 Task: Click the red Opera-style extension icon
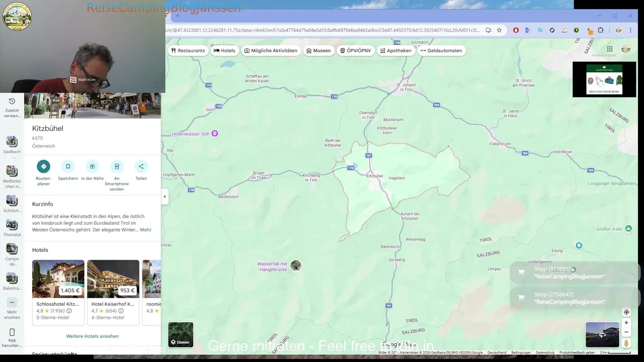516,30
